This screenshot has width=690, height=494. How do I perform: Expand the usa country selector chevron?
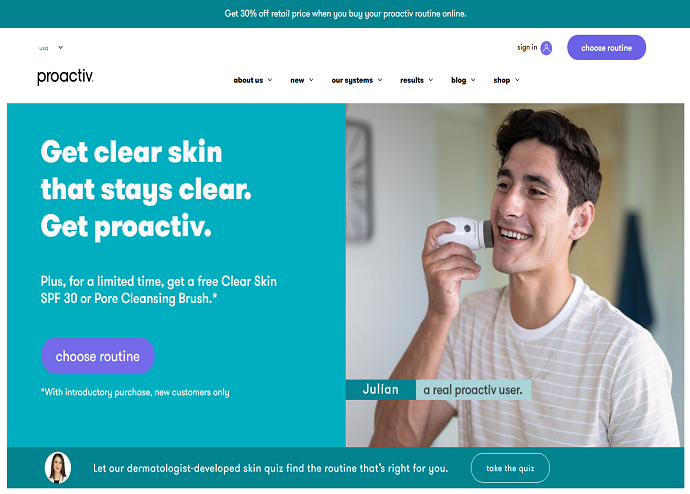[x=61, y=48]
